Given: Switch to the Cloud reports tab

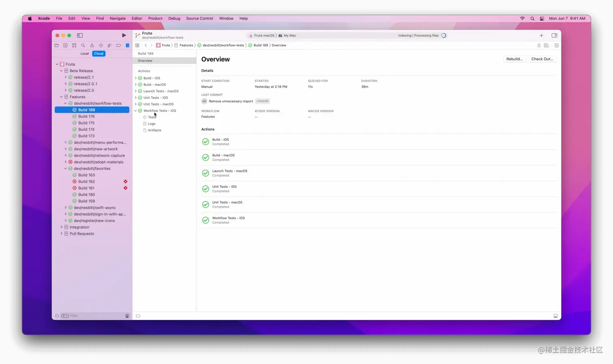Looking at the screenshot, I should click(x=99, y=54).
